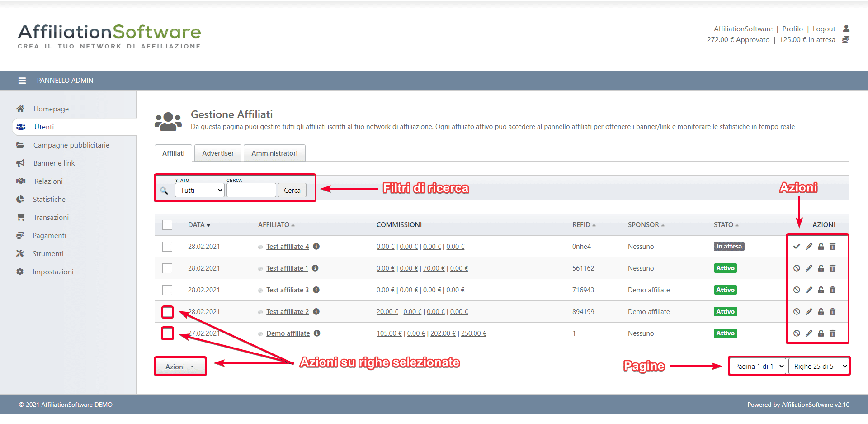This screenshot has height=424, width=868.
Task: Click the block icon for Test affiliate 3
Action: [797, 290]
